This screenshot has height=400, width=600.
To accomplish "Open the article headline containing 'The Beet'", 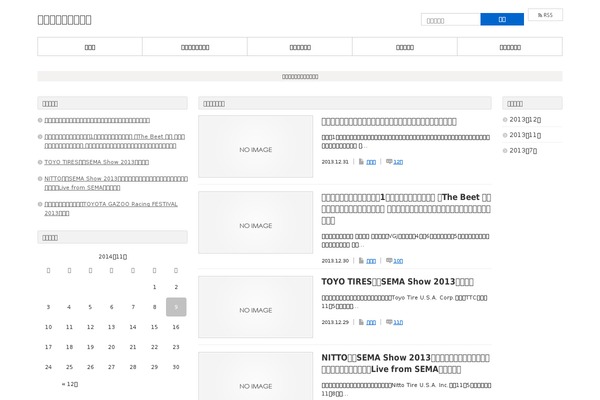I will pos(406,209).
